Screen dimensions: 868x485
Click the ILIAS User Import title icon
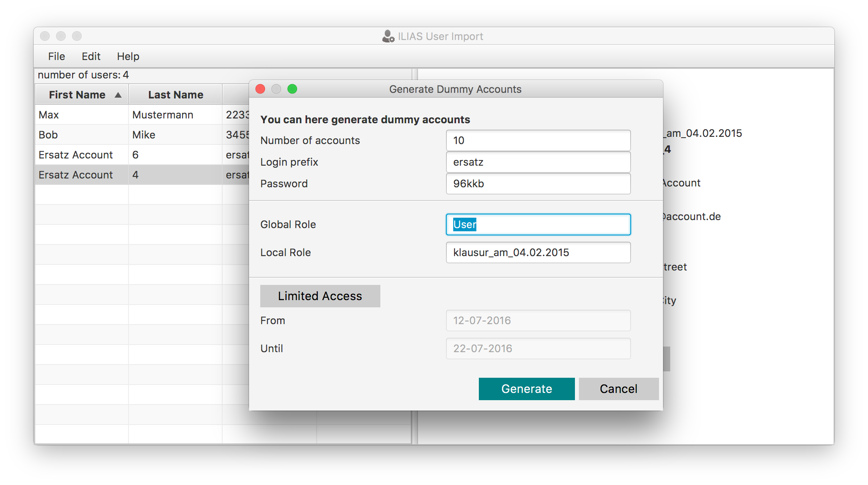(388, 36)
